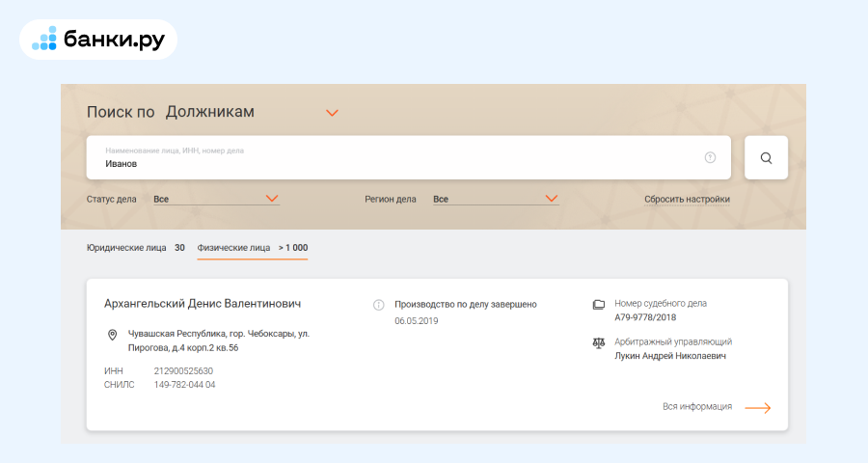Image resolution: width=868 pixels, height=463 pixels.
Task: Open the Статус дела dropdown
Action: pyautogui.click(x=271, y=199)
